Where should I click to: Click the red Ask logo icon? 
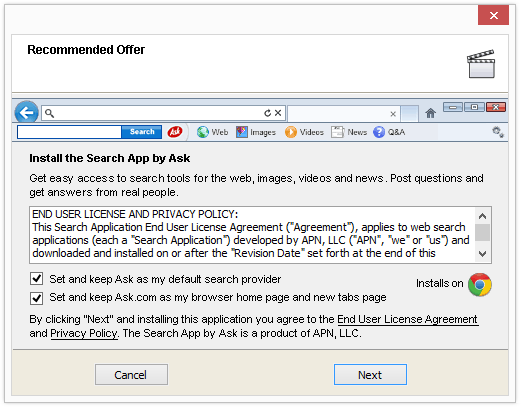pos(175,132)
